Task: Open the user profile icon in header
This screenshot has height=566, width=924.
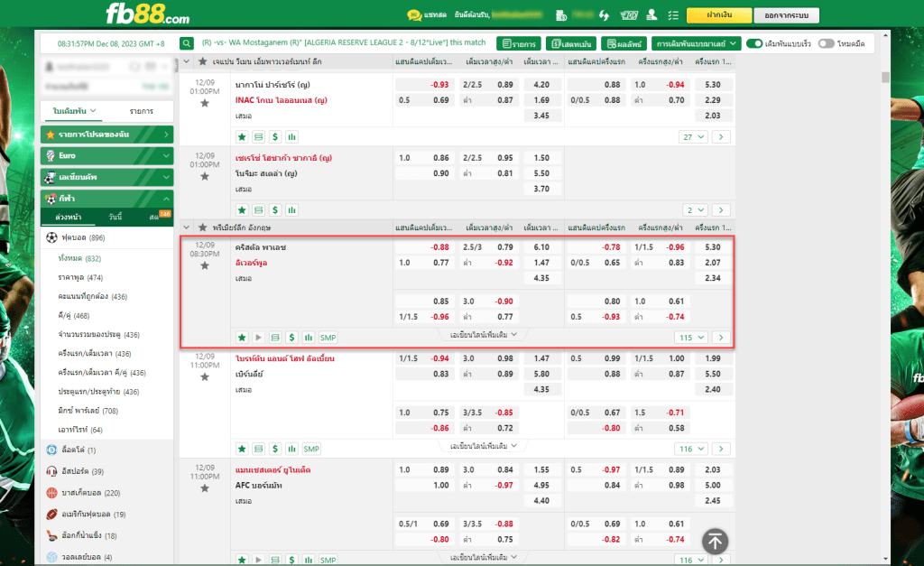Action: (x=651, y=14)
